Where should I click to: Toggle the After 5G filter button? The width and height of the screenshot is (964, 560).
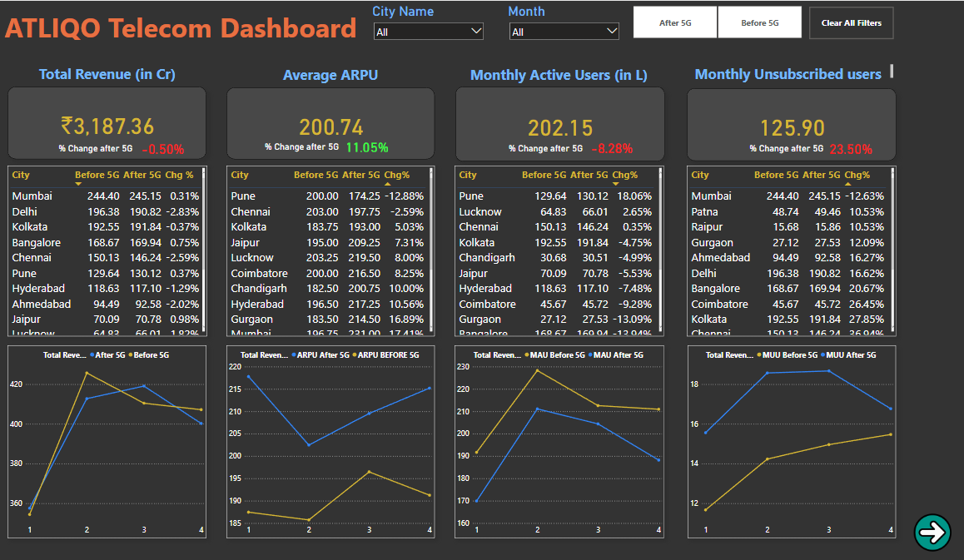coord(674,22)
